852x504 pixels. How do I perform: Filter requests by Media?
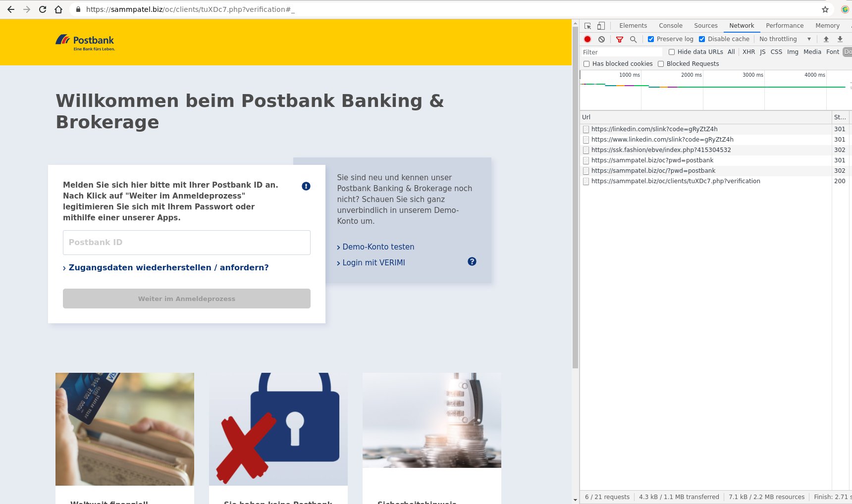point(812,52)
